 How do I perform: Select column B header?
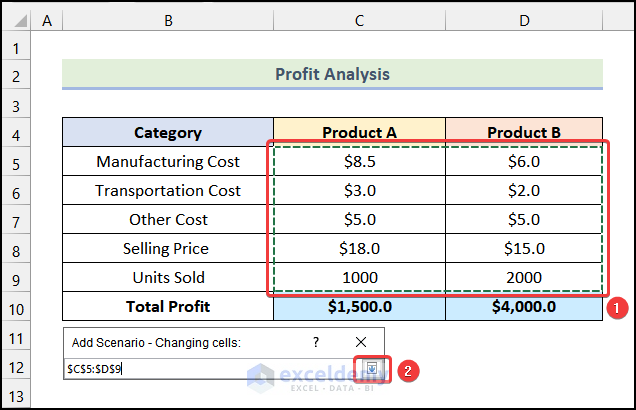coord(167,18)
